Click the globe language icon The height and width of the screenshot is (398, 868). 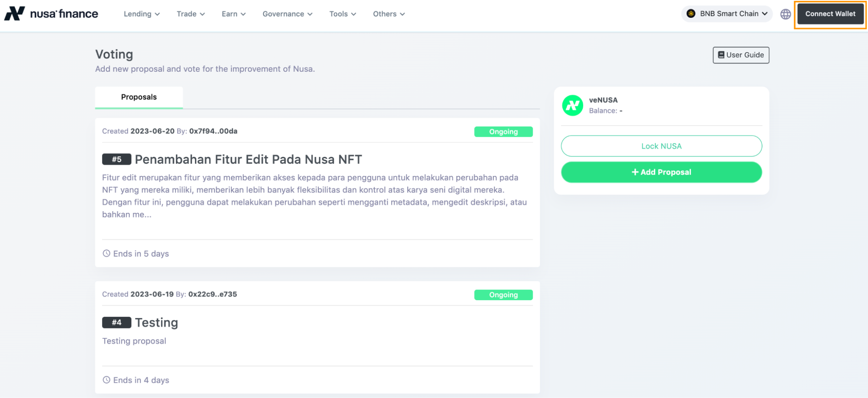(x=785, y=14)
